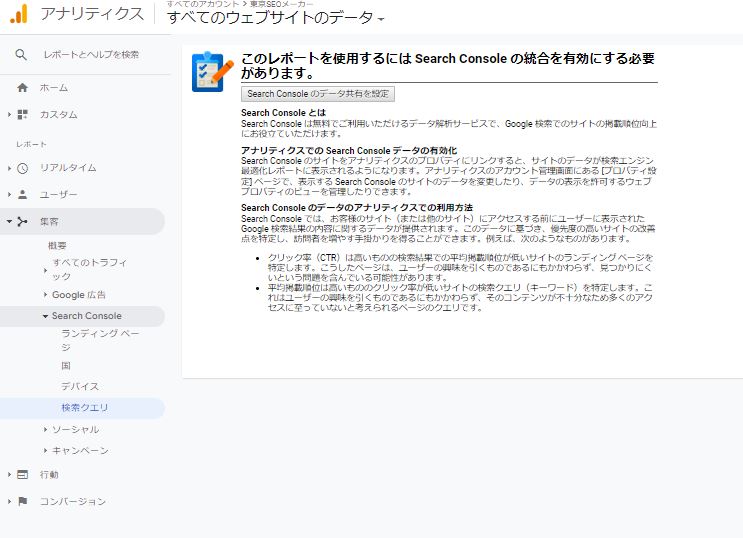Click the 平均掲載順位 bullet point text
The image size is (743, 538).
point(460,297)
